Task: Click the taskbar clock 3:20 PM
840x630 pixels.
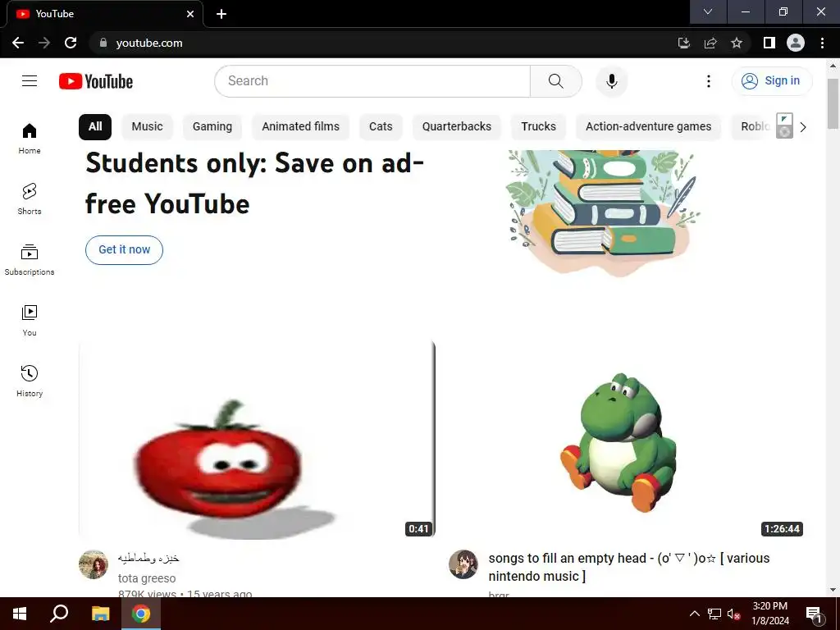Action: click(769, 606)
